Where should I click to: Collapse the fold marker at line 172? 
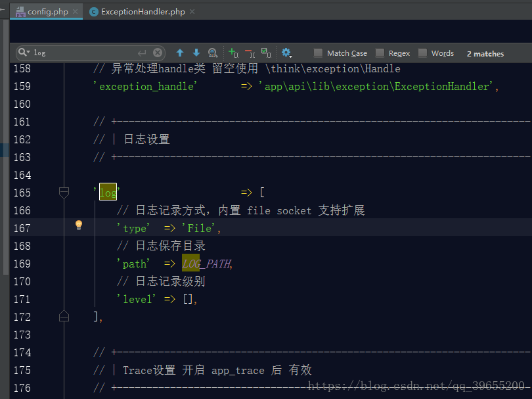(64, 316)
